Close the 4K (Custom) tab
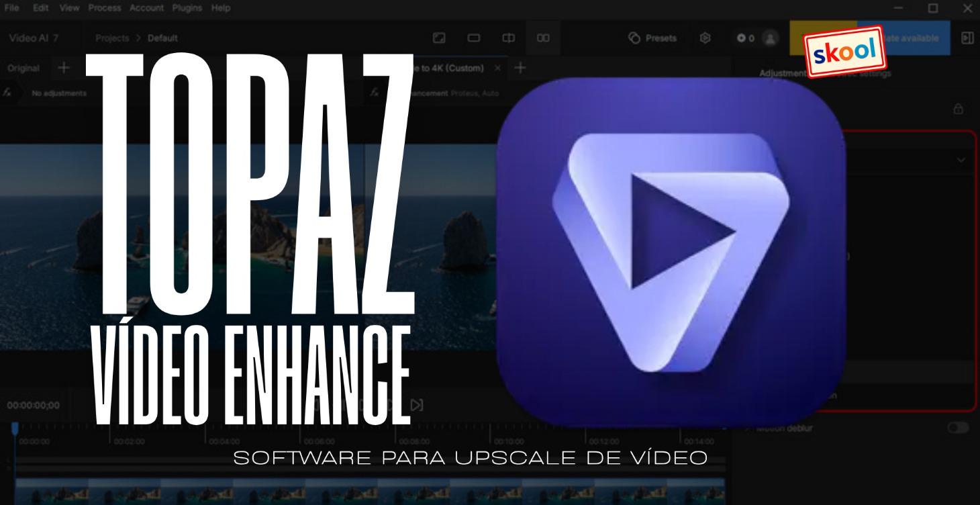This screenshot has width=980, height=505. [x=497, y=68]
